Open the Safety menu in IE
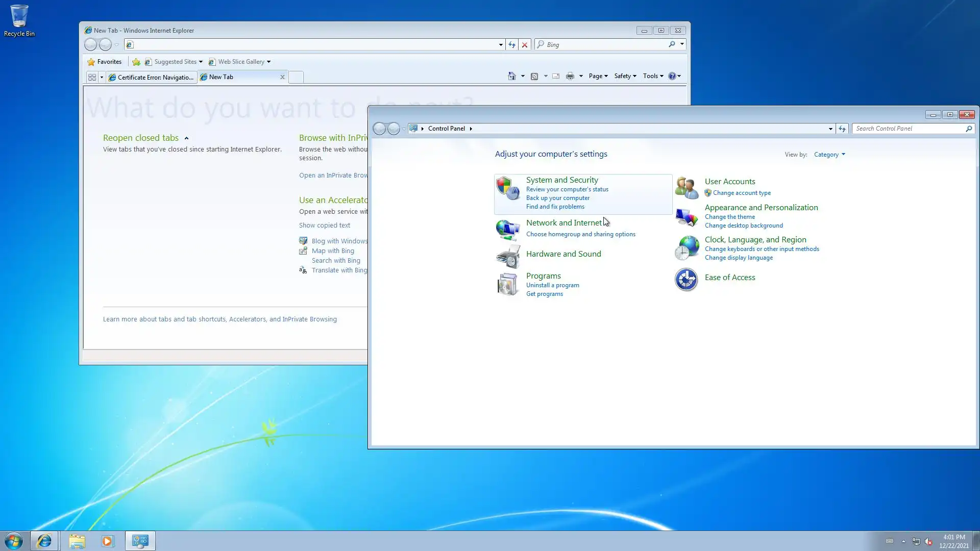The image size is (980, 551). 625,76
